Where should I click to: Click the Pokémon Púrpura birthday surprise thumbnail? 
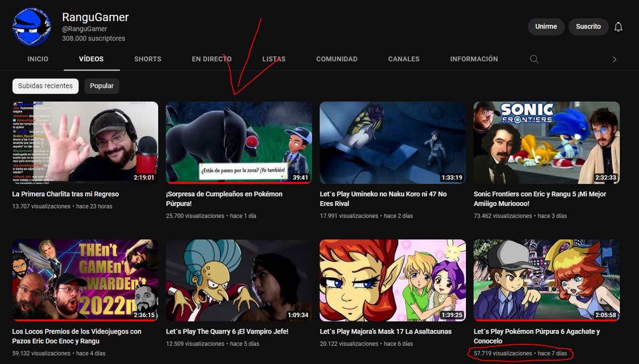239,143
